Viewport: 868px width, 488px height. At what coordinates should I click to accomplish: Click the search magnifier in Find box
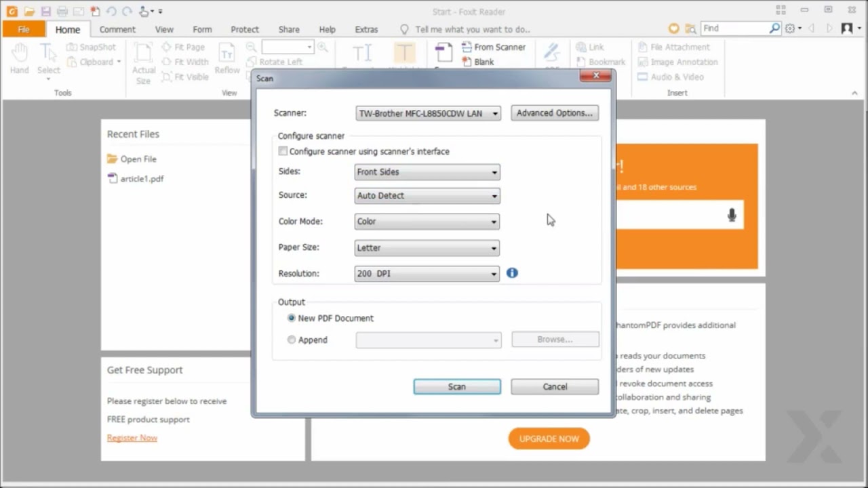pyautogui.click(x=775, y=28)
